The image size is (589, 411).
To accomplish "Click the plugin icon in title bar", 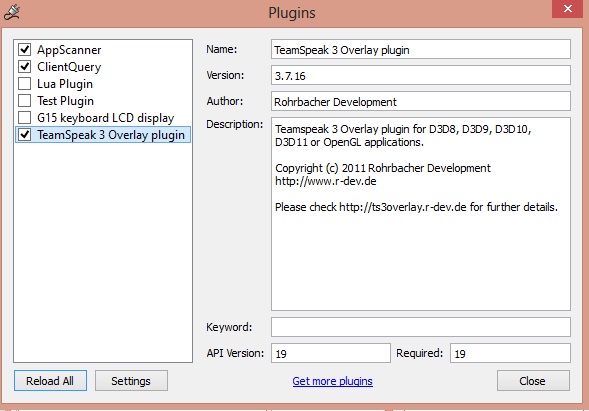I will [x=11, y=12].
